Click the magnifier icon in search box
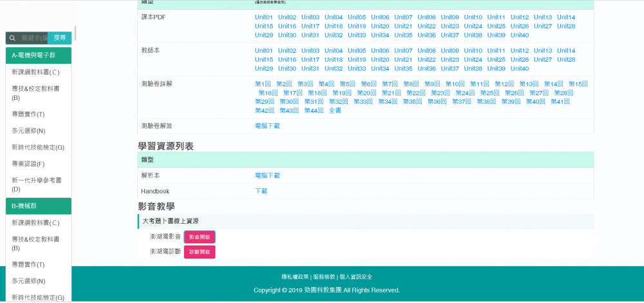This screenshot has width=644, height=303. click(12, 38)
